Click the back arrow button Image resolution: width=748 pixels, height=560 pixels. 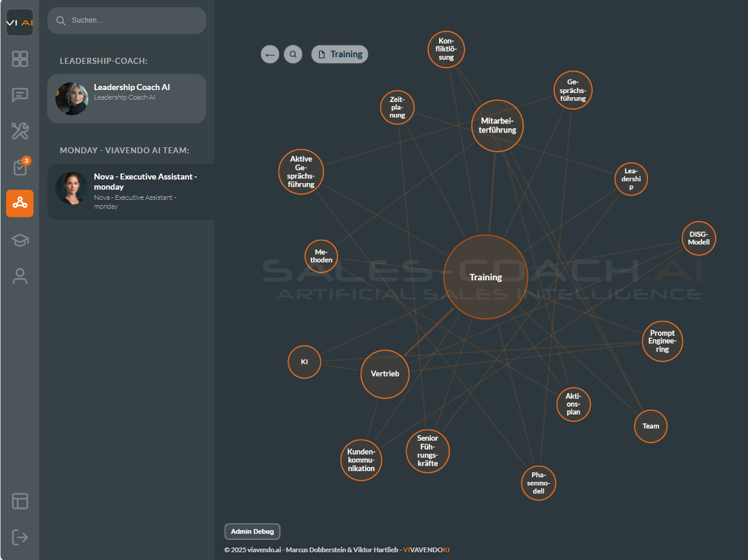pyautogui.click(x=270, y=54)
